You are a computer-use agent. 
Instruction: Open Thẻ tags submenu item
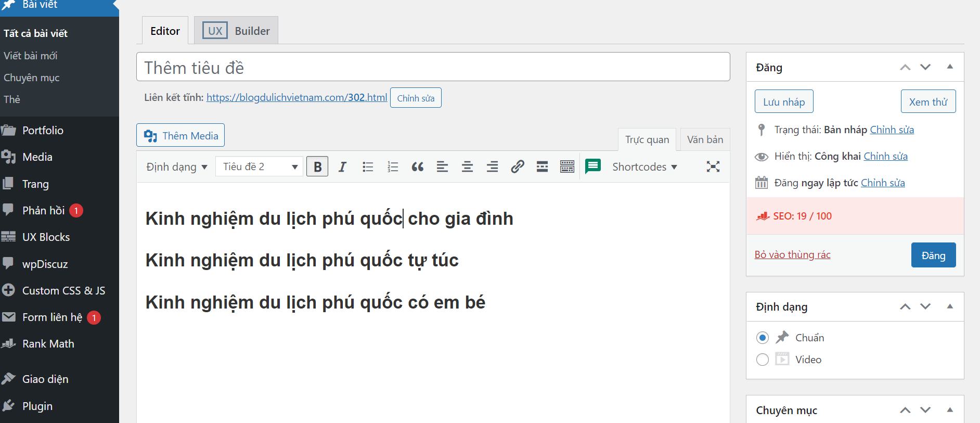(12, 99)
